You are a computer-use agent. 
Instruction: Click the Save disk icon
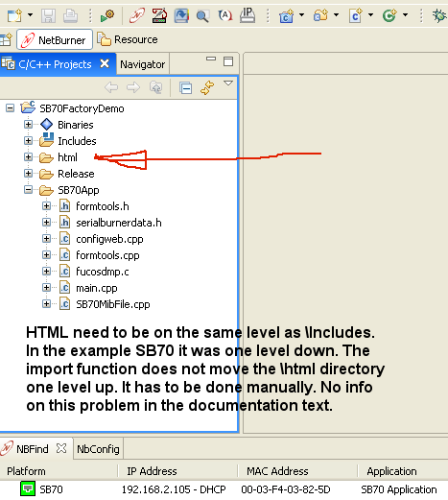point(48,15)
